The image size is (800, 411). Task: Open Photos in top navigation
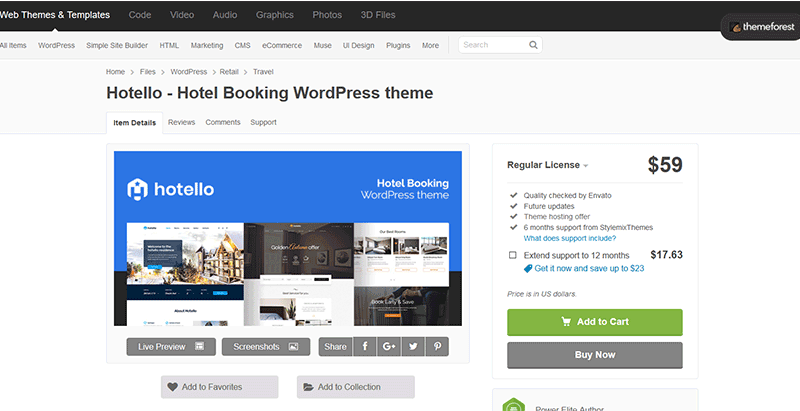click(x=327, y=15)
